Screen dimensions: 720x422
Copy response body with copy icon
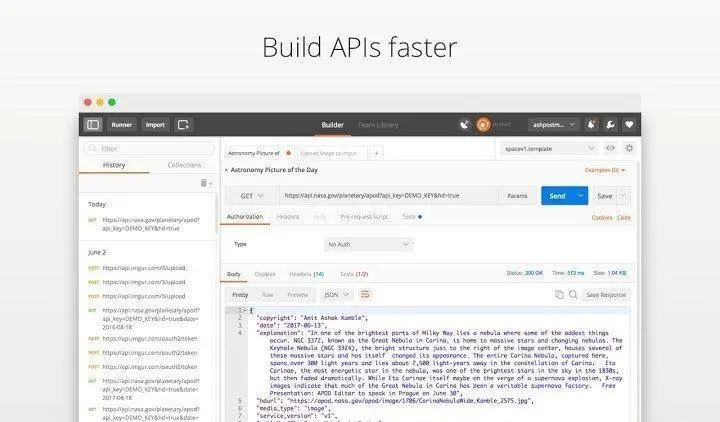[559, 294]
